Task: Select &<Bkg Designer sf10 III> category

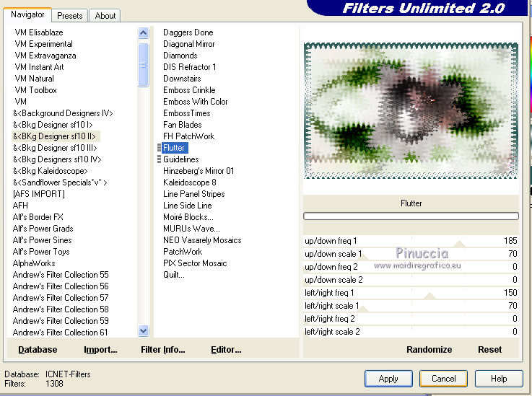Action: [x=55, y=148]
